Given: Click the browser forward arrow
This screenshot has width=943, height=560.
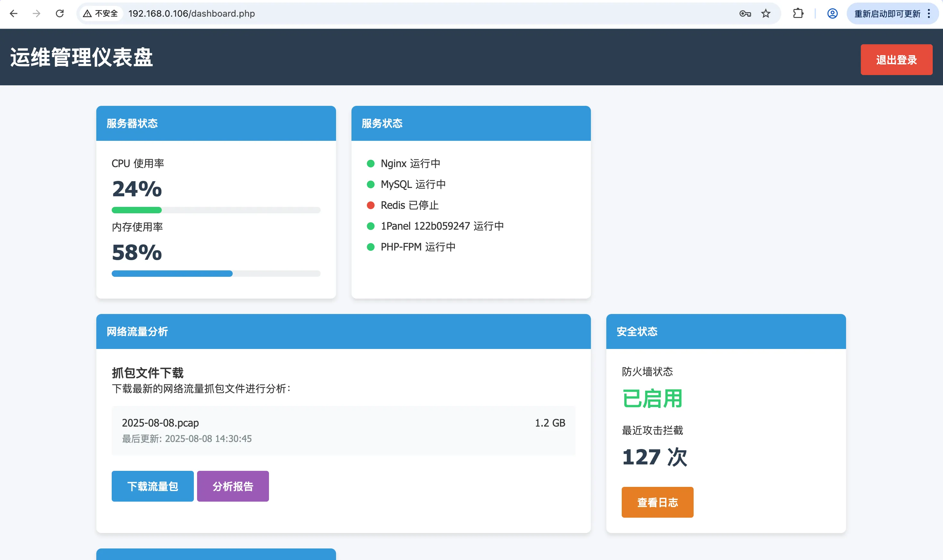Looking at the screenshot, I should click(36, 13).
